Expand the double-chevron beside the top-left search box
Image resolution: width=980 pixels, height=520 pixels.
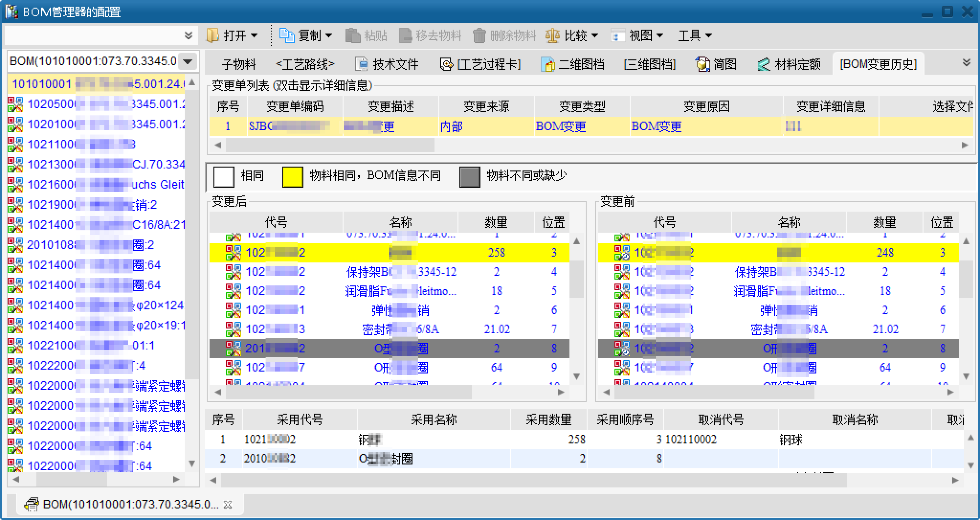[189, 35]
